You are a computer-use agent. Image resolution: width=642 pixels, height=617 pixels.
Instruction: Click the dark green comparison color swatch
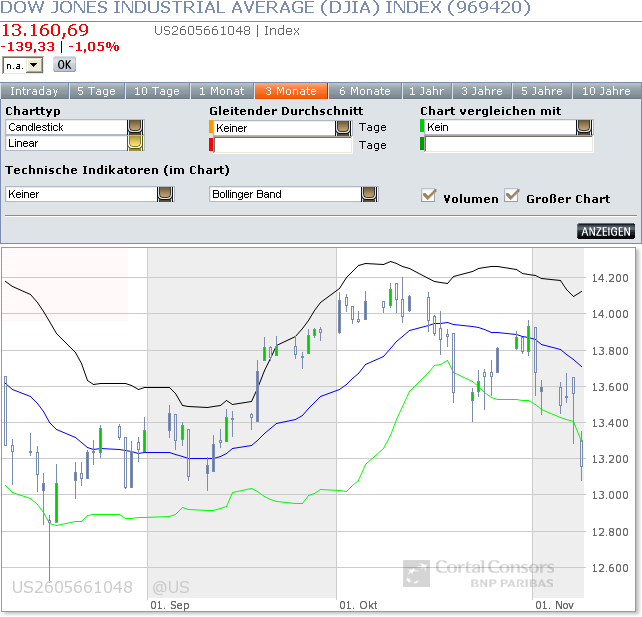422,144
